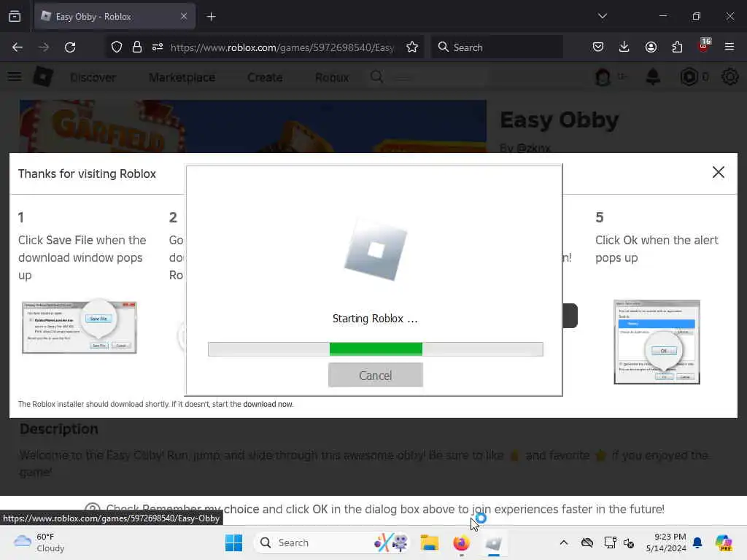Open Roblox notifications bell
Image resolution: width=747 pixels, height=560 pixels.
tap(653, 77)
